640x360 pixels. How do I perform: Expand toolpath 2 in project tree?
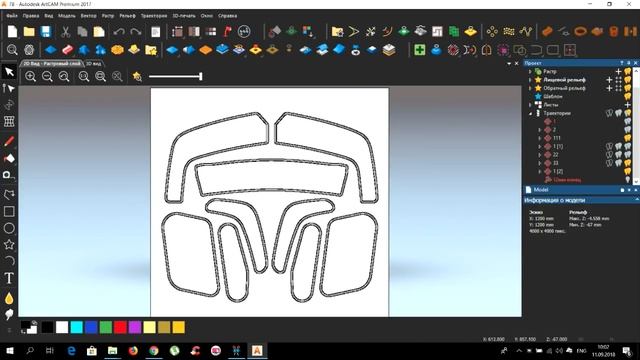point(540,130)
